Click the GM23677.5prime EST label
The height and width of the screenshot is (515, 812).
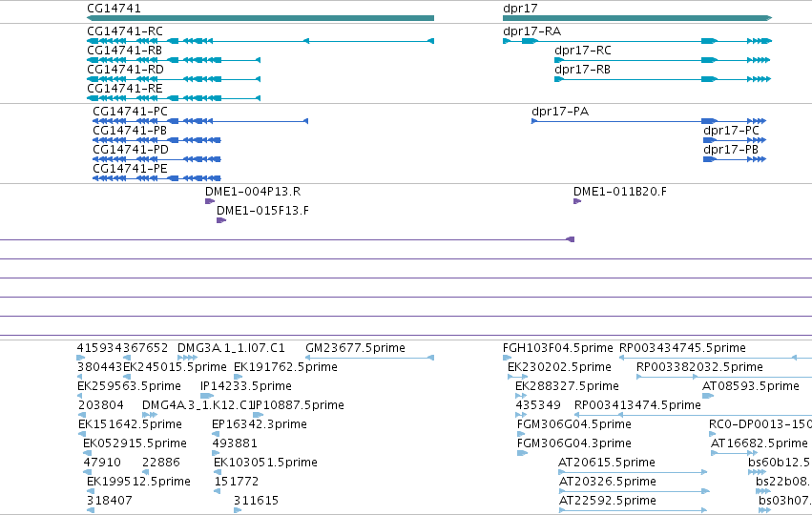[x=355, y=348]
